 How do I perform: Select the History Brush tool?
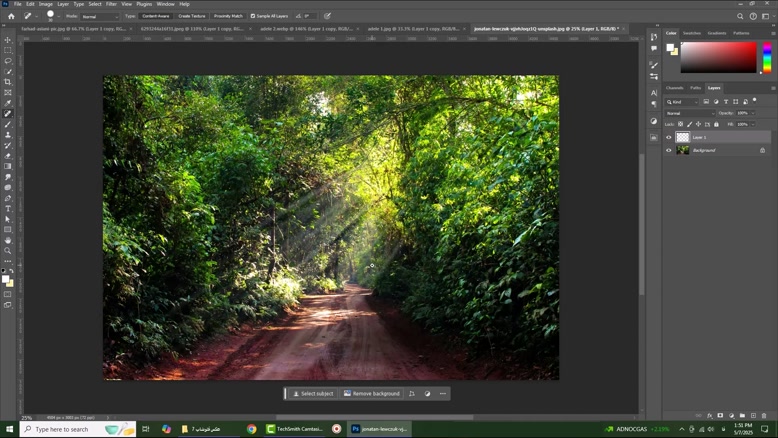pyautogui.click(x=7, y=145)
